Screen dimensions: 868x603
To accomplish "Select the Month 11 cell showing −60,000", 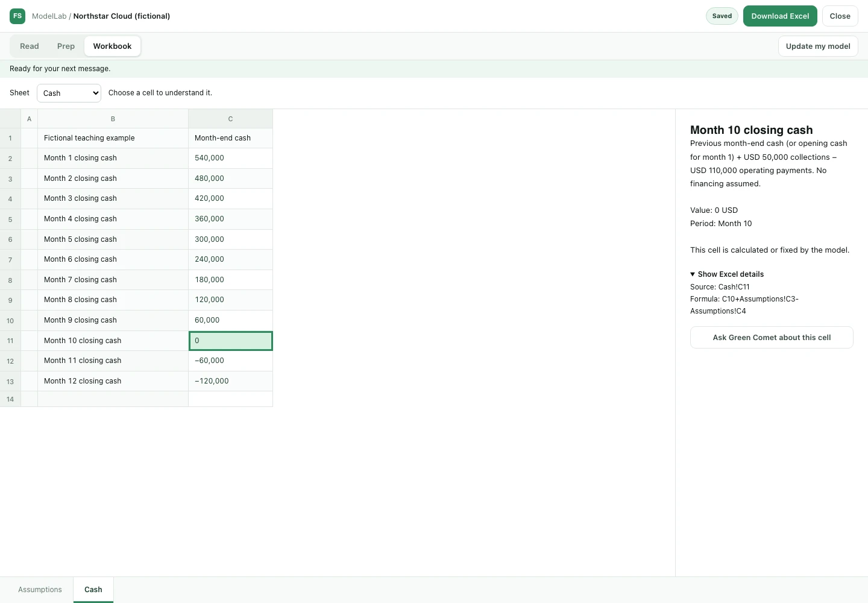I will click(x=231, y=361).
